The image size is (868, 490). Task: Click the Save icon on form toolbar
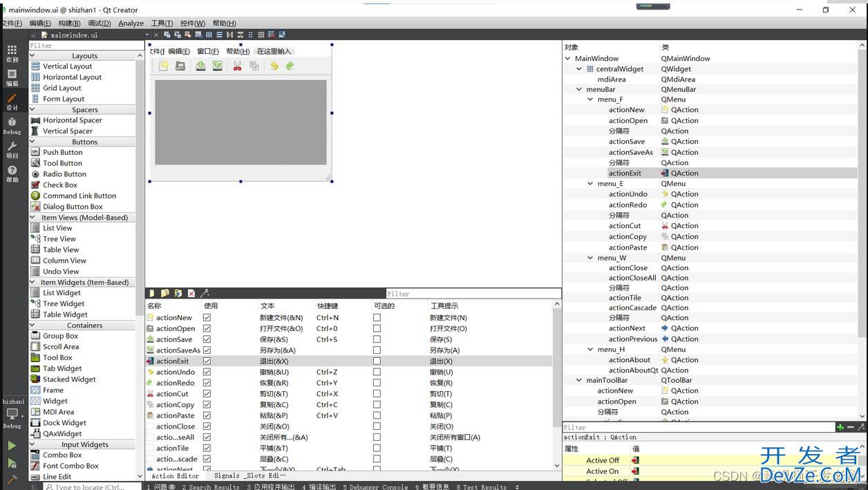point(200,66)
